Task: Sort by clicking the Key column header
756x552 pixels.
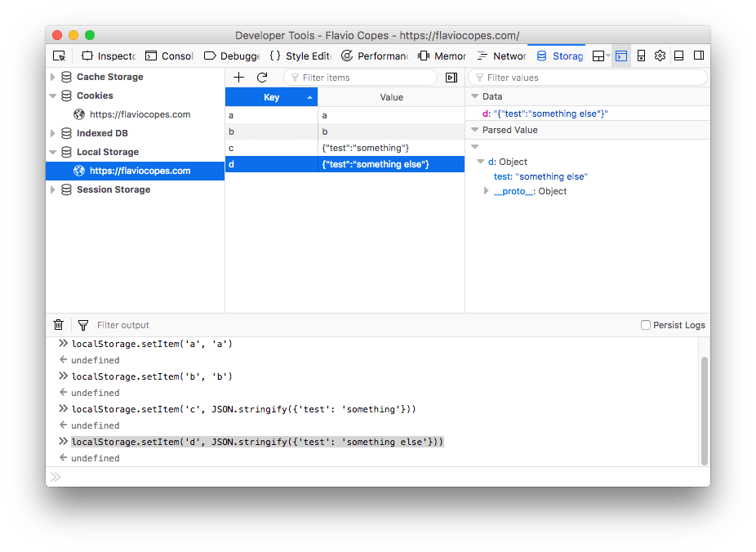Action: 270,96
